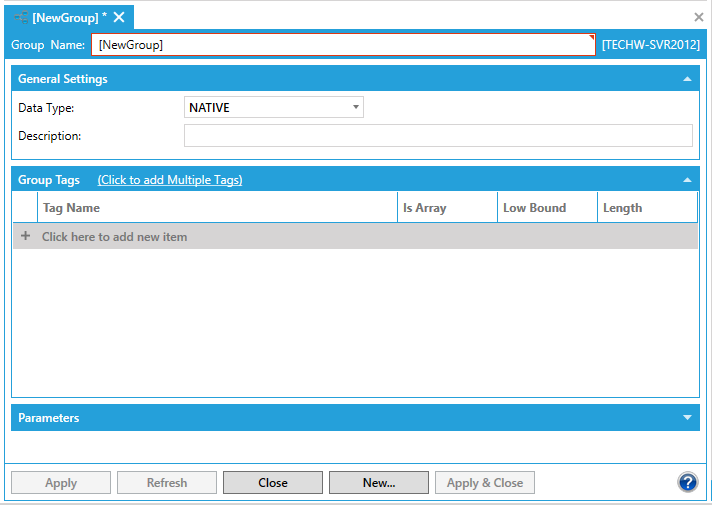Click the group icon on the [NewGroup] tab

tap(20, 17)
